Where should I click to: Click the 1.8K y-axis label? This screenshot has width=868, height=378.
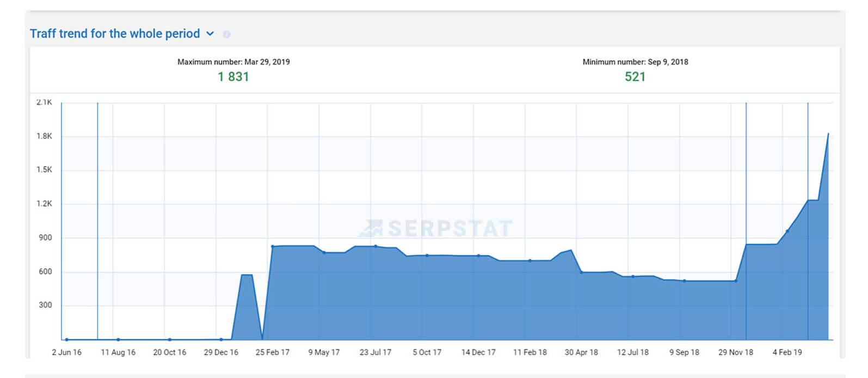[x=44, y=136]
